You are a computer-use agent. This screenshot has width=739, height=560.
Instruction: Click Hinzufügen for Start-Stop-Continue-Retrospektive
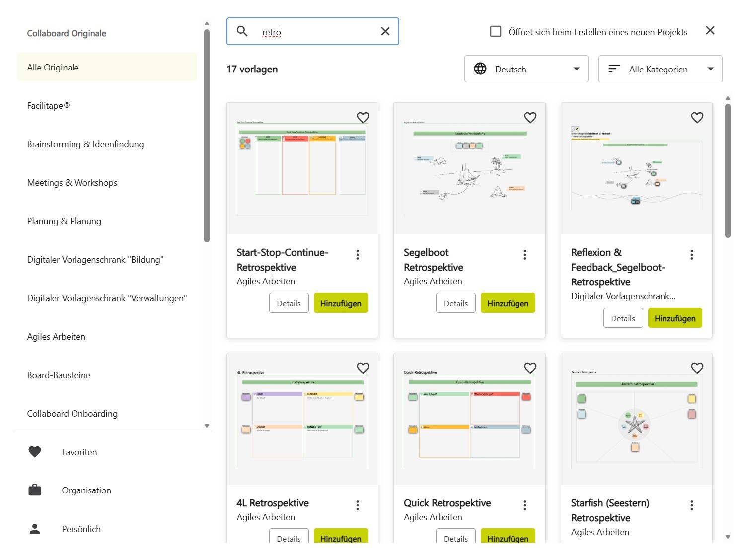tap(340, 303)
